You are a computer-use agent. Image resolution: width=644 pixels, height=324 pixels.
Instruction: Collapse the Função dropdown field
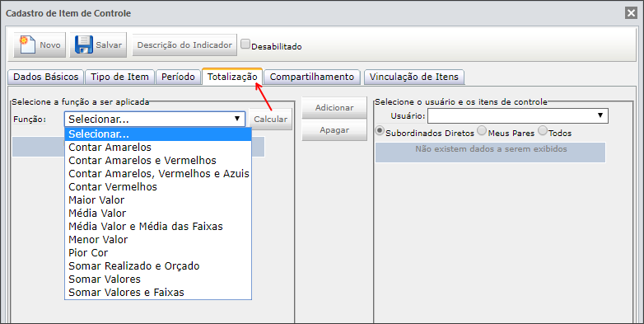[155, 119]
